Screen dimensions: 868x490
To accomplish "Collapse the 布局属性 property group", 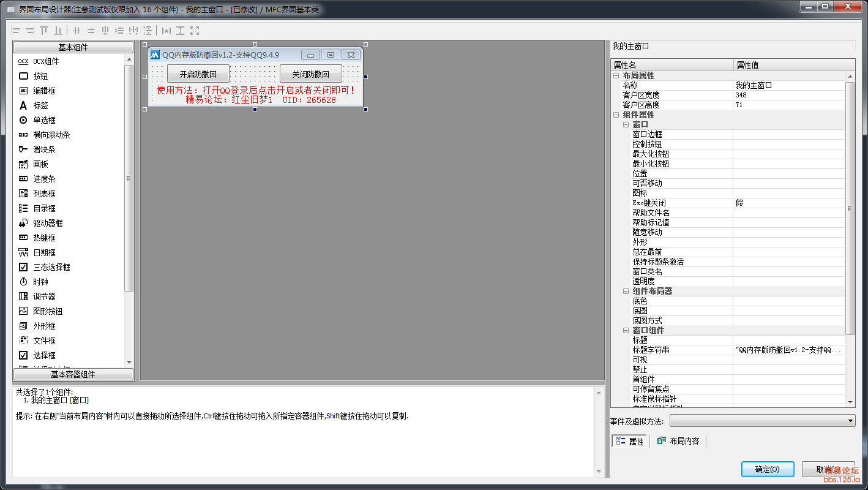I will tap(616, 75).
